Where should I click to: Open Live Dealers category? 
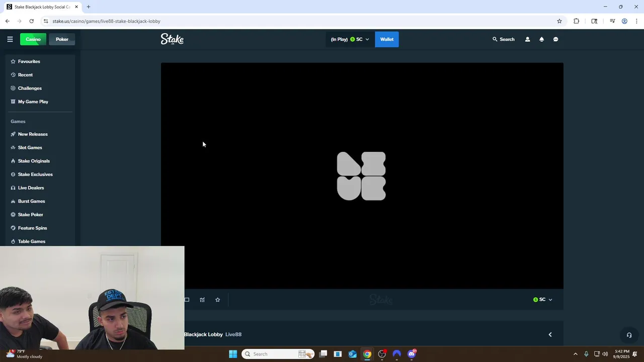40,188
